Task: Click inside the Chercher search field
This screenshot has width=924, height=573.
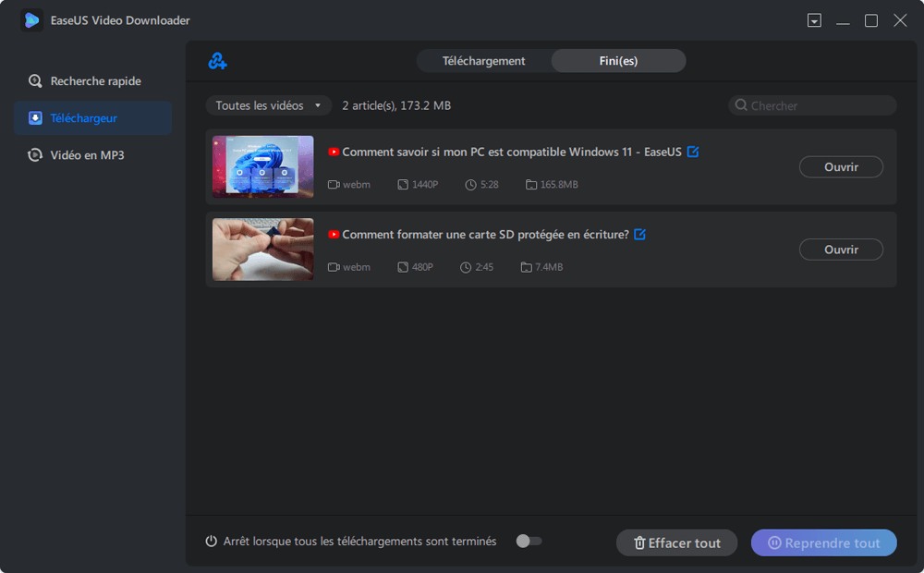Action: [x=811, y=105]
